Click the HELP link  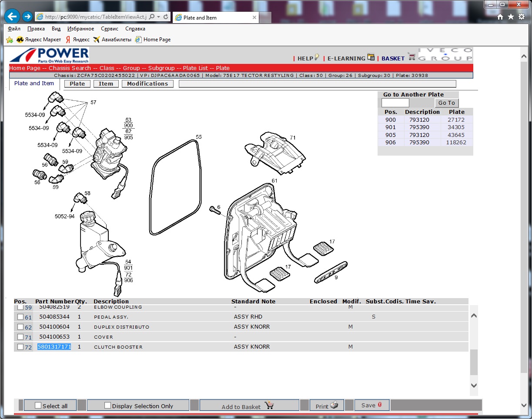click(x=305, y=58)
